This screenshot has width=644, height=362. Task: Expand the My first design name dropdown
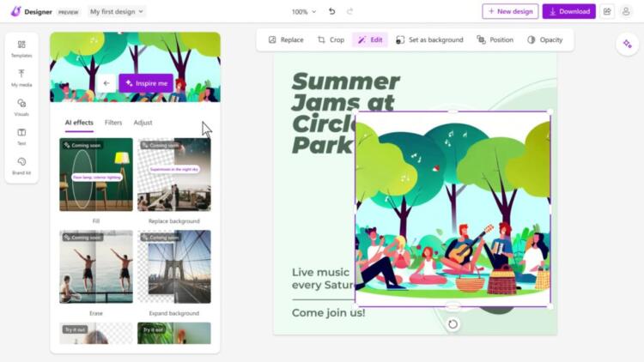click(x=117, y=12)
